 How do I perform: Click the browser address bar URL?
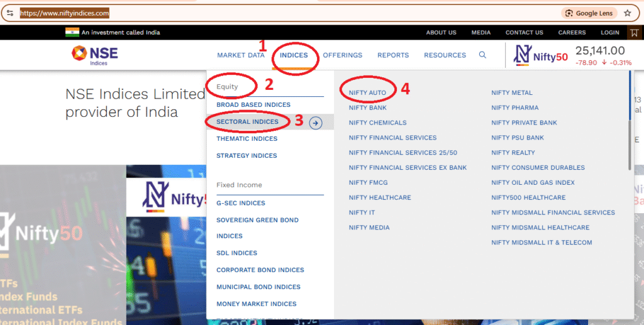click(64, 13)
